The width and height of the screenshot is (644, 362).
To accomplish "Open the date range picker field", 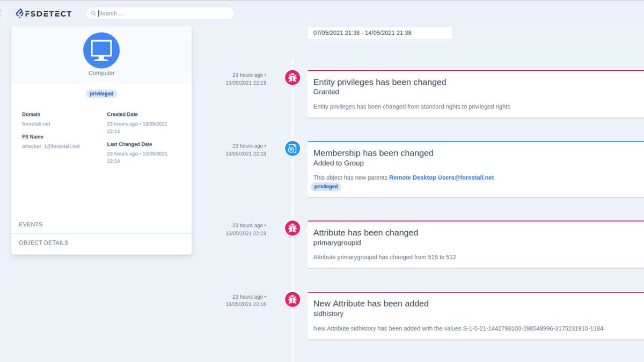I will pos(380,33).
